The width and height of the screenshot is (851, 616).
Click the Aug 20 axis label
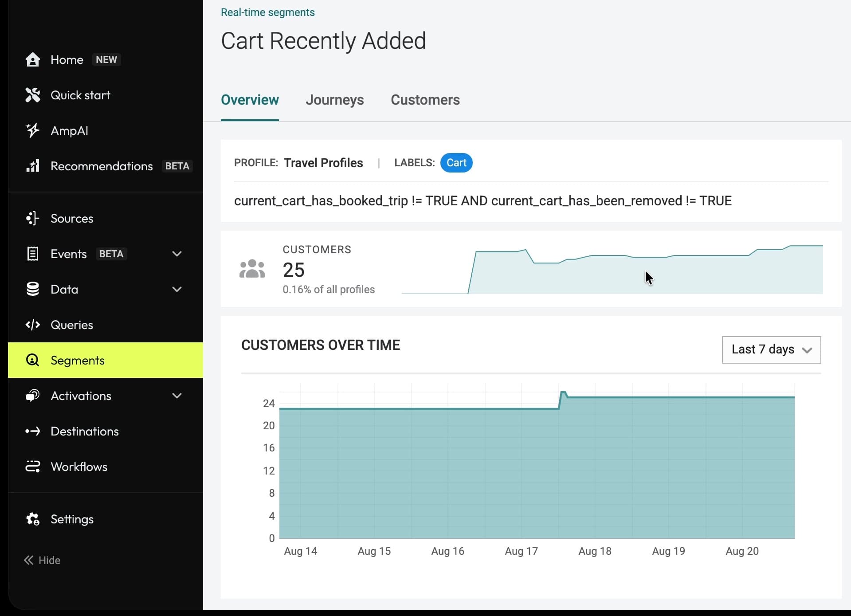coord(742,551)
